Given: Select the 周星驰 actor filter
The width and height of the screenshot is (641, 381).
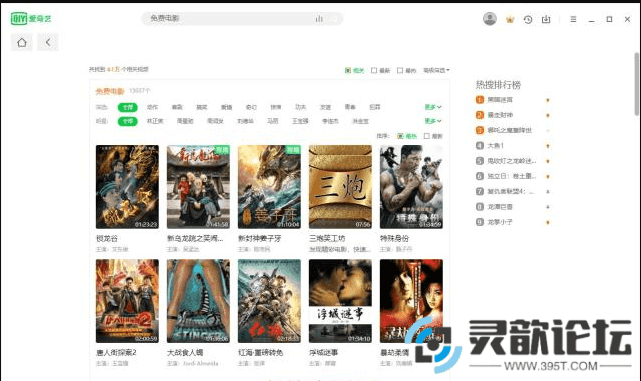Looking at the screenshot, I should [185, 121].
